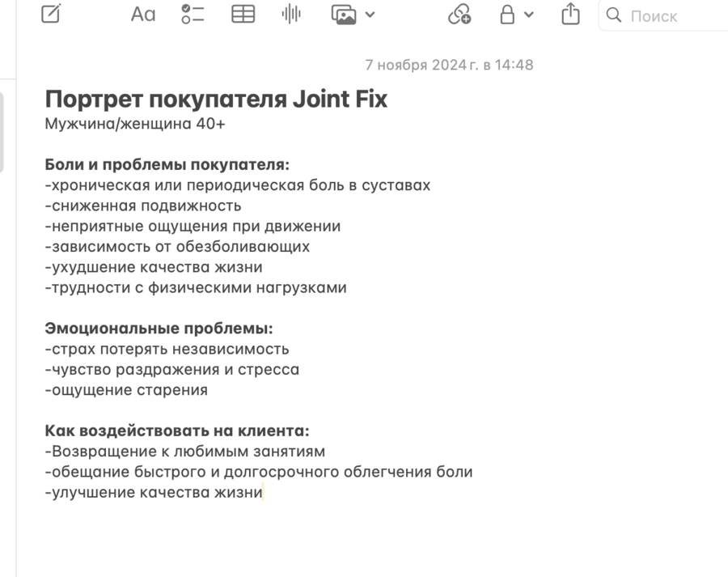Viewport: 728px width, 577px height.
Task: Click the line -сниженная подвижность
Action: pos(143,206)
